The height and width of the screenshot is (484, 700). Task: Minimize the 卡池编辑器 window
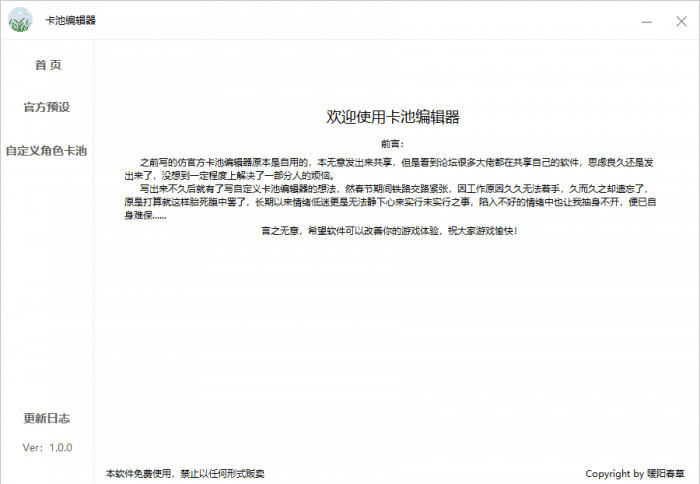647,21
